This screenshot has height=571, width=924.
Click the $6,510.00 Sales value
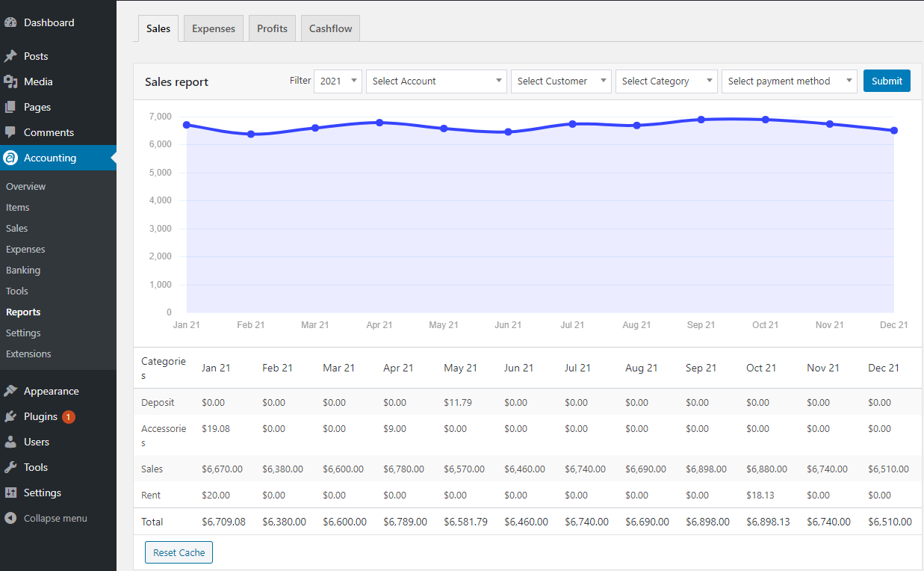point(888,469)
